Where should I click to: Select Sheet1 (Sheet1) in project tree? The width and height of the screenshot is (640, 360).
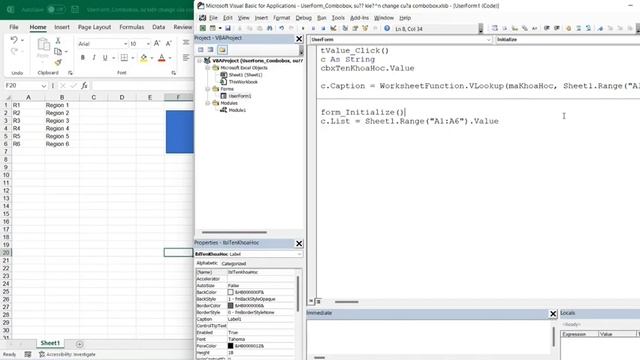[245, 75]
